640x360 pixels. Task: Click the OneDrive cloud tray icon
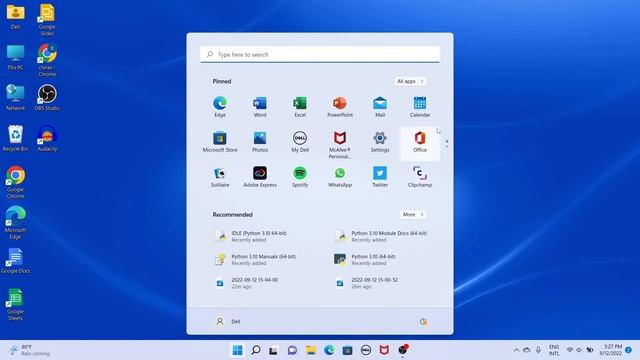(x=527, y=350)
